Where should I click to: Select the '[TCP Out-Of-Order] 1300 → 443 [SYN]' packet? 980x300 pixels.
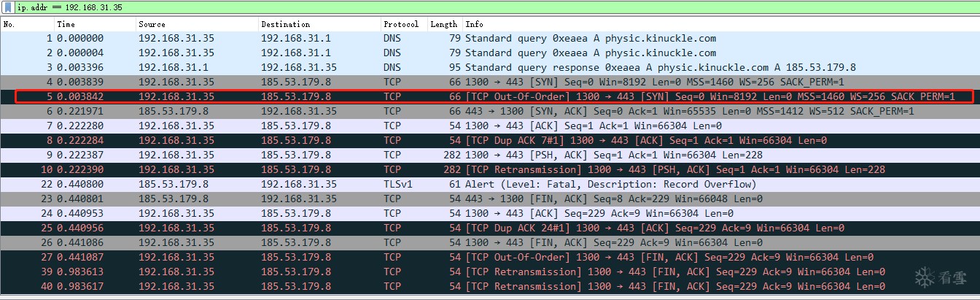click(490, 96)
